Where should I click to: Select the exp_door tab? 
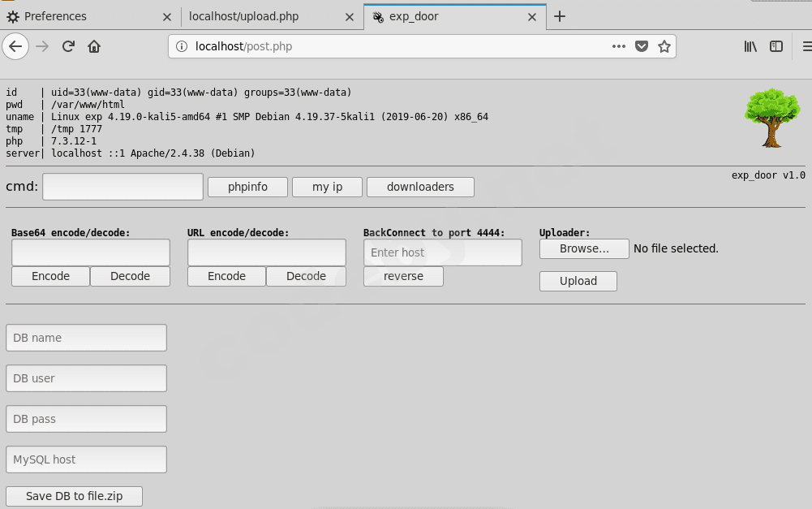click(455, 16)
